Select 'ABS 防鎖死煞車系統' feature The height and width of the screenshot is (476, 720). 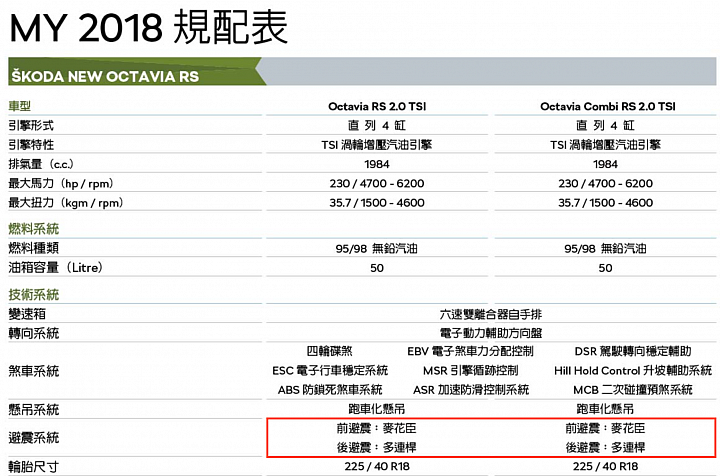(x=330, y=390)
